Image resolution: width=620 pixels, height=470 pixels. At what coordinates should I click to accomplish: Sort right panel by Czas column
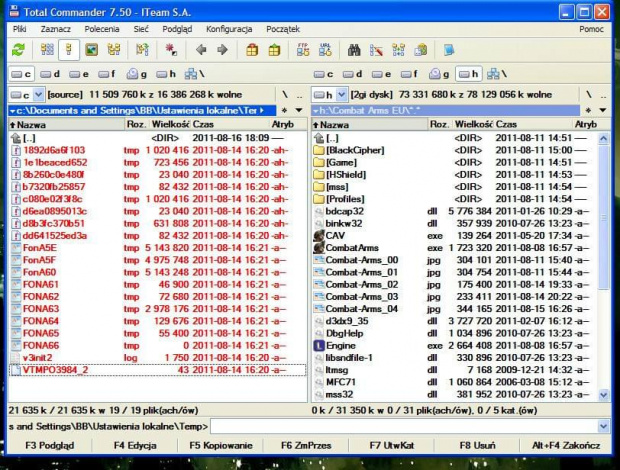click(533, 125)
